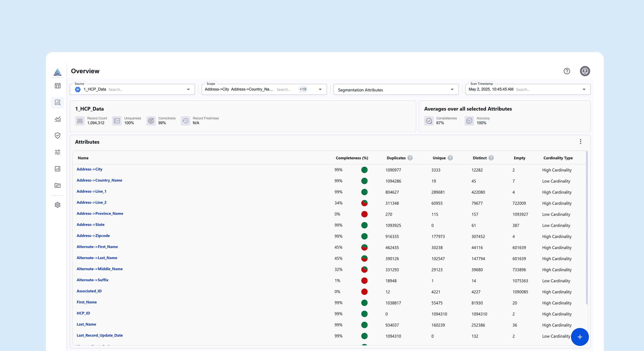644x351 pixels.
Task: Open the Address->Zipcode attribute link
Action: point(93,236)
